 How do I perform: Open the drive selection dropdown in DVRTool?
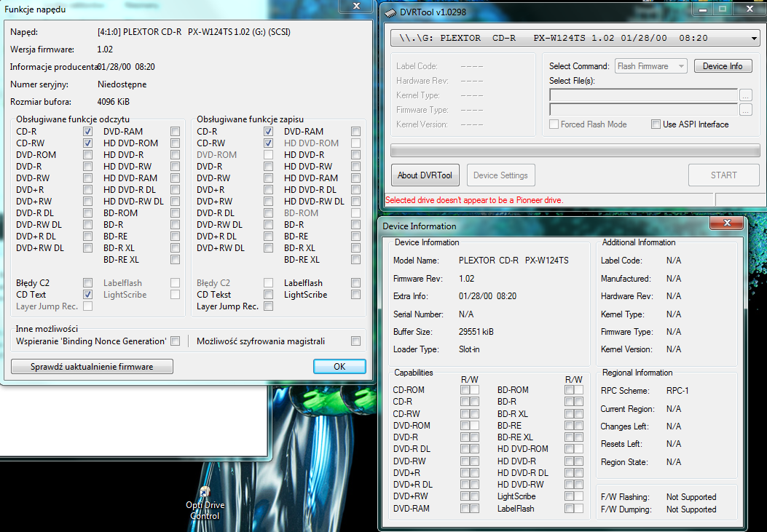tap(753, 38)
